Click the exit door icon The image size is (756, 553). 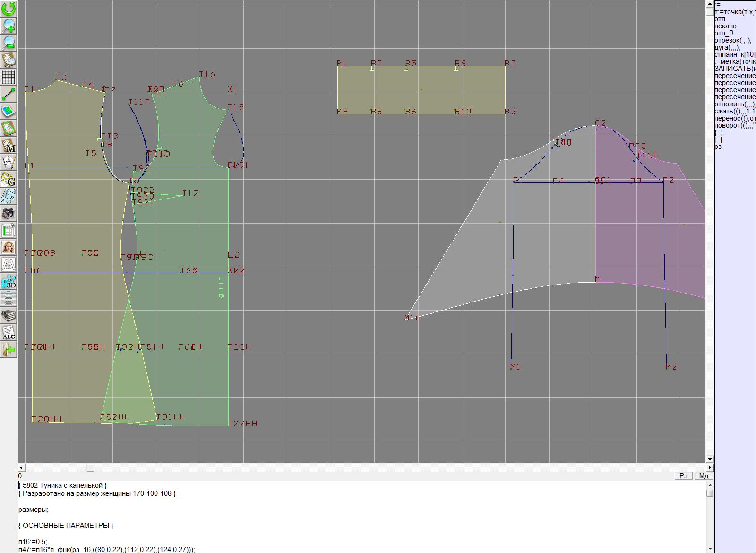(x=9, y=350)
